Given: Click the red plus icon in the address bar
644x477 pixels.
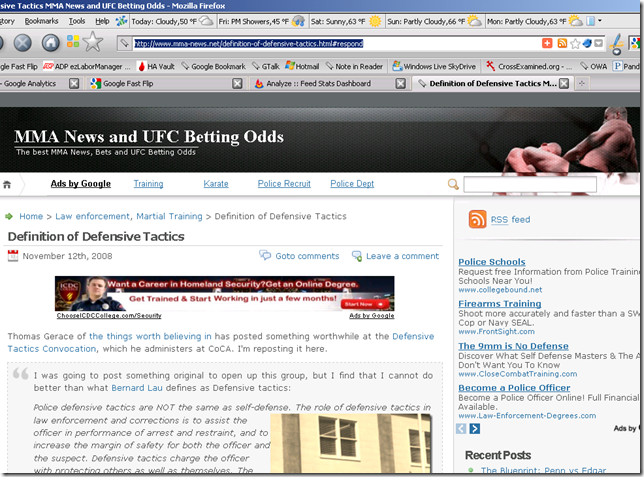Looking at the screenshot, I should (x=547, y=43).
